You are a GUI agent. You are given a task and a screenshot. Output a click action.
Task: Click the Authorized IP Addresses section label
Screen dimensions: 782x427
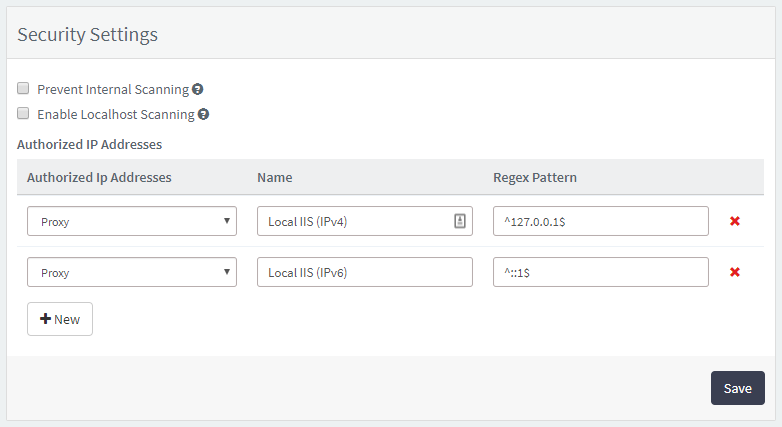click(x=89, y=144)
